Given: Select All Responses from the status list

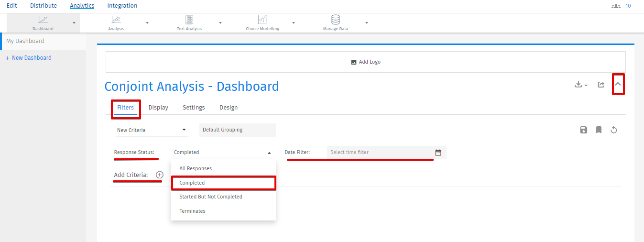Looking at the screenshot, I should point(196,168).
